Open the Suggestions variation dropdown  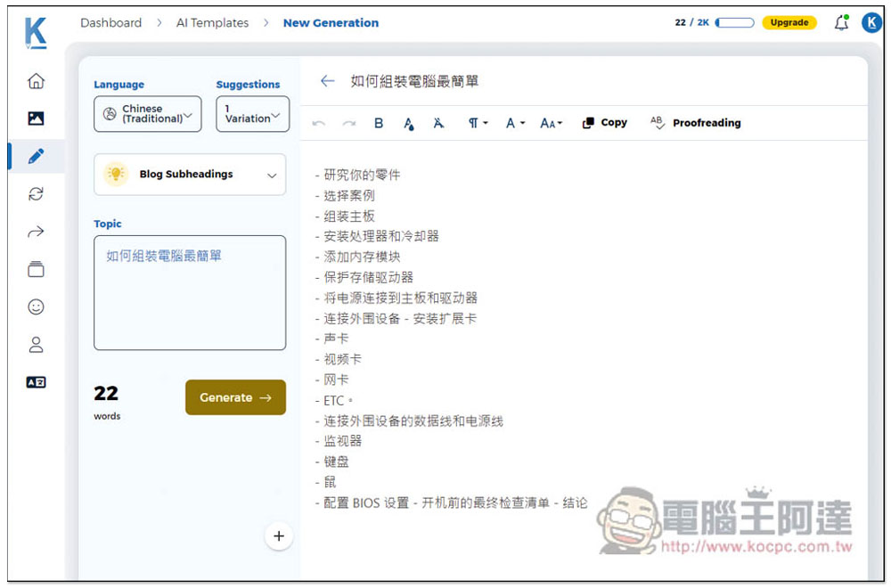click(252, 114)
